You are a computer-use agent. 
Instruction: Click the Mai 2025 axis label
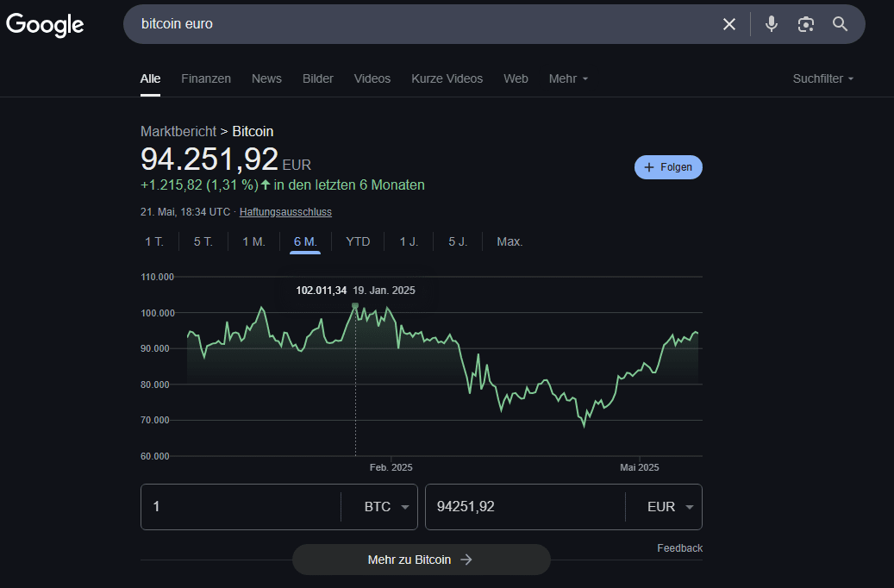[x=639, y=467]
